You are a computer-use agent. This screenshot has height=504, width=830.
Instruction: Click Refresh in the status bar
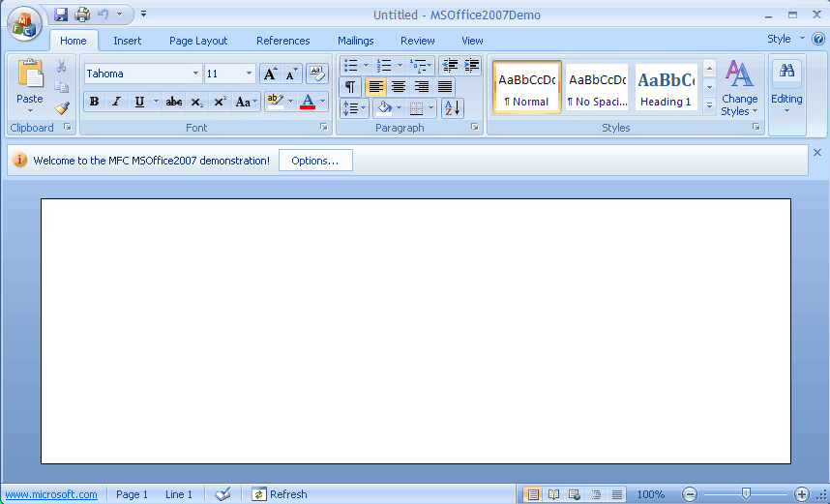click(x=280, y=494)
